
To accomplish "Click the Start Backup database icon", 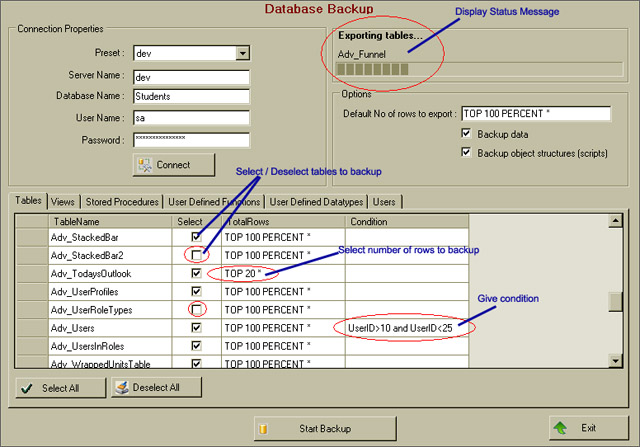I will 264,428.
